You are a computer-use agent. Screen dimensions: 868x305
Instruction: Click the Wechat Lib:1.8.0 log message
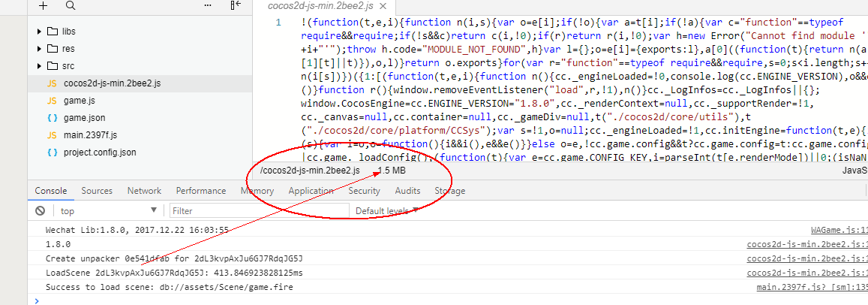[137, 230]
